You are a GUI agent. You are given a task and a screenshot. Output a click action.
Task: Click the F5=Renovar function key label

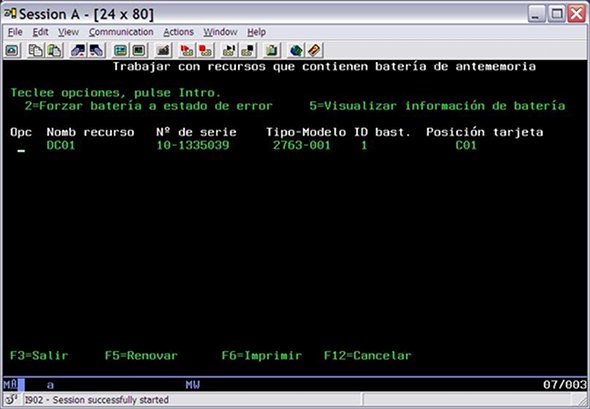click(141, 356)
